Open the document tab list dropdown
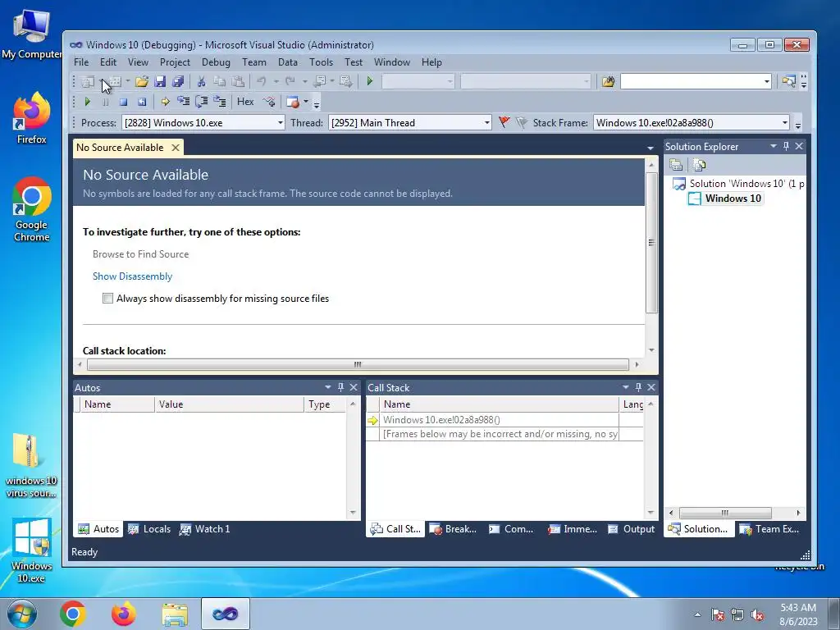Screen dimensions: 840x630 click(651, 148)
